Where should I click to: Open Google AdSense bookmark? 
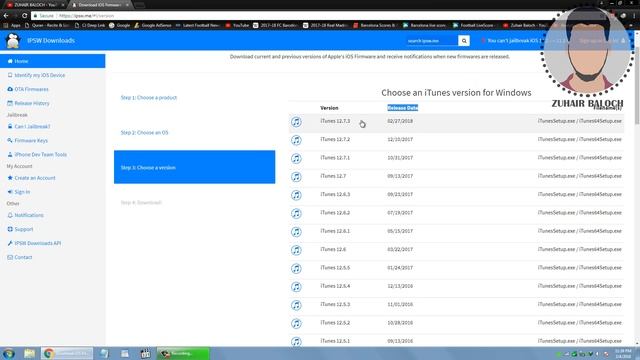[x=153, y=25]
